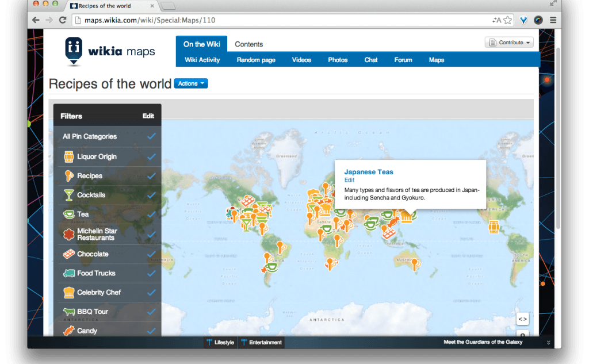This screenshot has height=364, width=589.
Task: Click Edit in the Filters panel header
Action: 148,116
